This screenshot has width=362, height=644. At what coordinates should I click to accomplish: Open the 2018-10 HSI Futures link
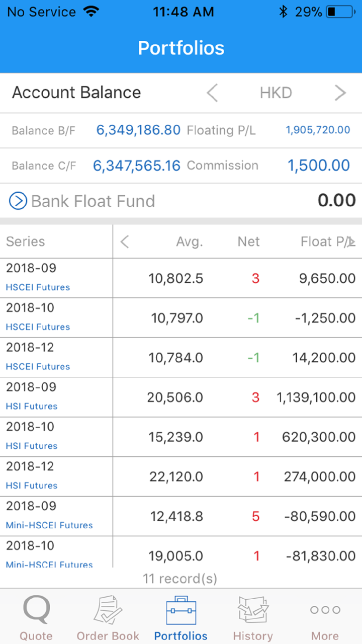point(32,446)
